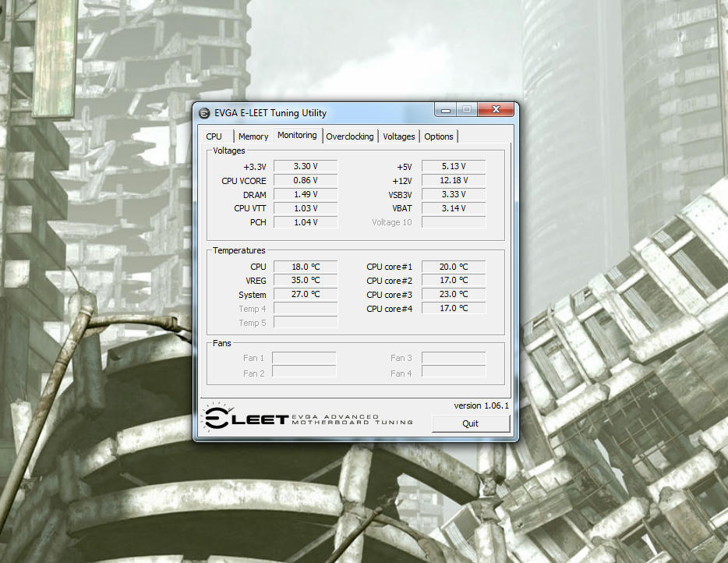The height and width of the screenshot is (563, 728).
Task: Select the VSB3V 3.33 V value
Action: click(x=454, y=194)
